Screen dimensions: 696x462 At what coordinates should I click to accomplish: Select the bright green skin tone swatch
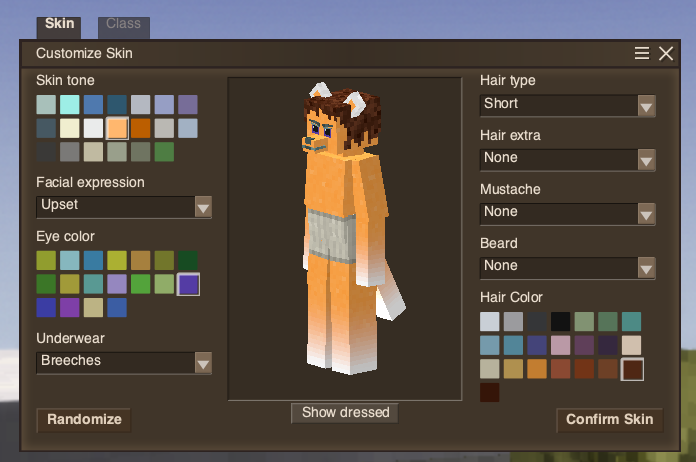coord(164,152)
